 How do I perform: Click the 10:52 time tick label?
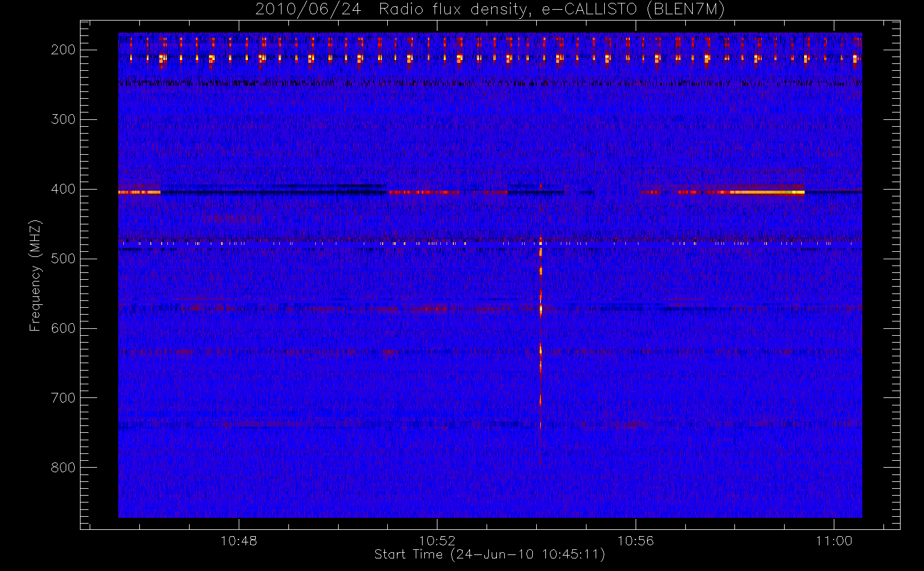tap(437, 541)
